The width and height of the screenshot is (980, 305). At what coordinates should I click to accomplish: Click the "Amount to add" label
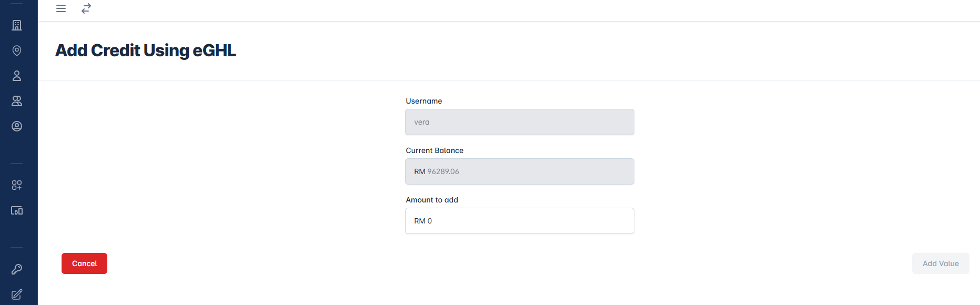[x=432, y=200]
